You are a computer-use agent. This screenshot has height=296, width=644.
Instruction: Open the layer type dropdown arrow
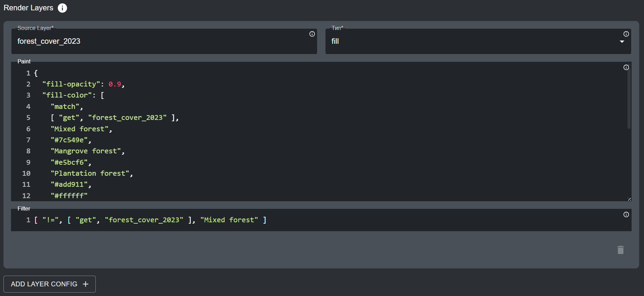point(622,42)
